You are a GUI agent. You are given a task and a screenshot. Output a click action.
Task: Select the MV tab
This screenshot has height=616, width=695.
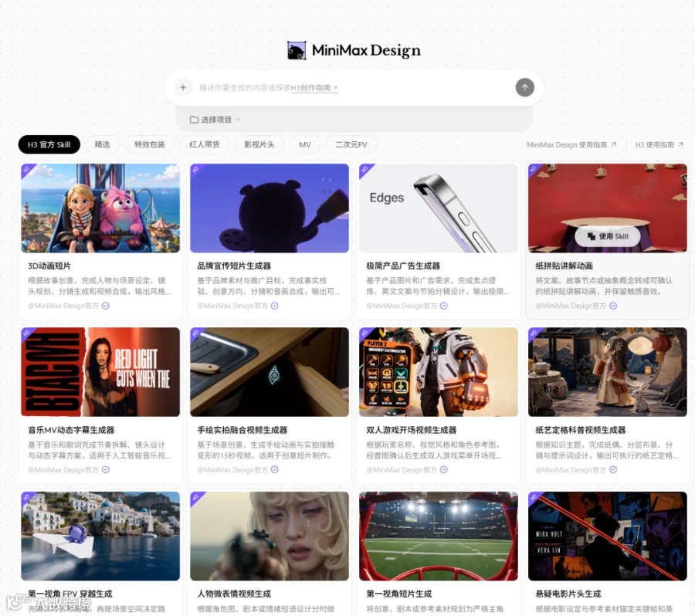pos(305,144)
